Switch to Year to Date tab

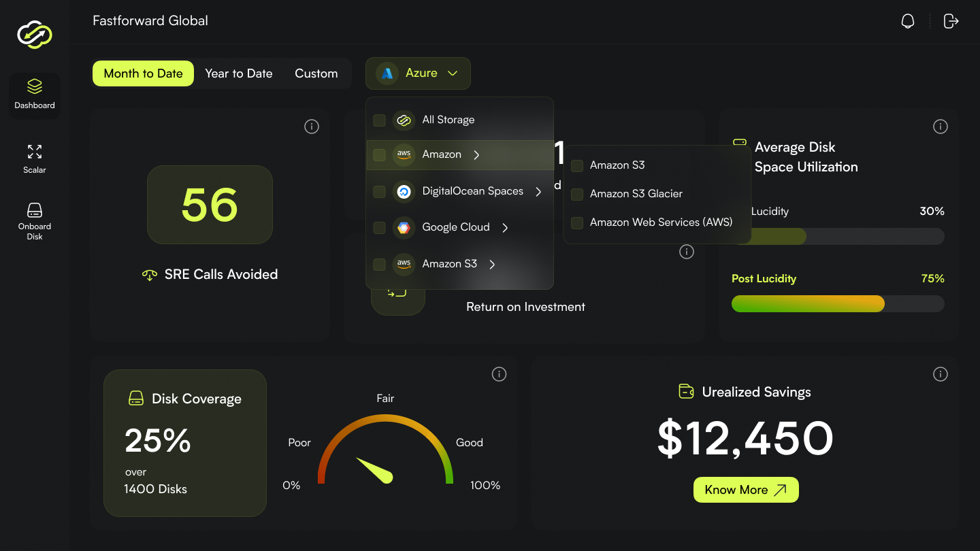(x=239, y=73)
